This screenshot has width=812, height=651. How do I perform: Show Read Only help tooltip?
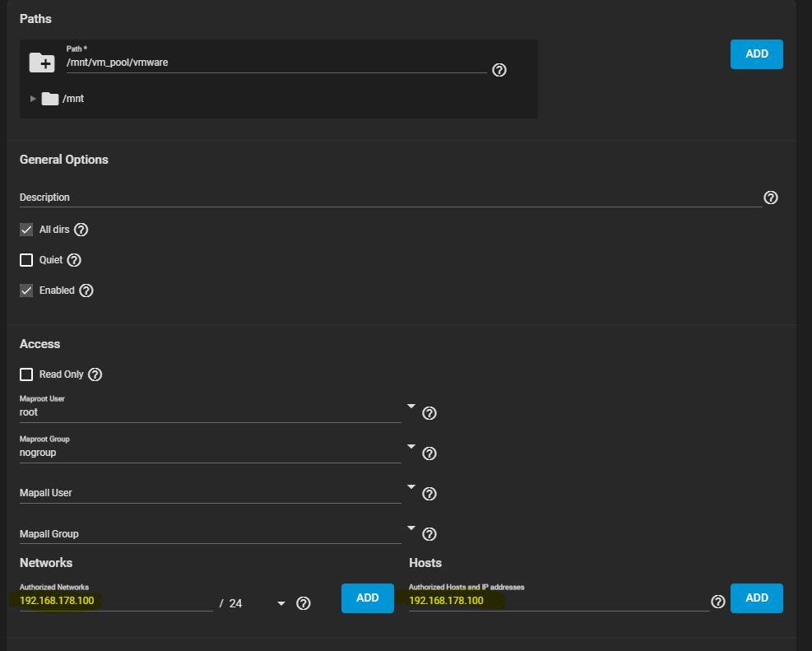coord(95,374)
